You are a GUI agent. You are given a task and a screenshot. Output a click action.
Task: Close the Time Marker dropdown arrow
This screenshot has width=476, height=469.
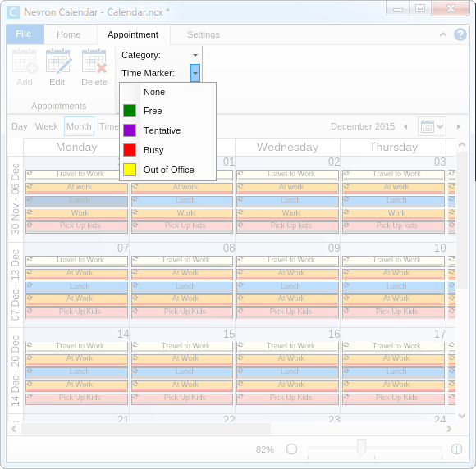(195, 73)
